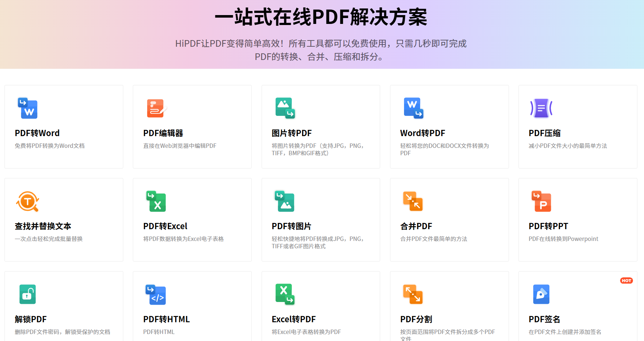644x341 pixels.
Task: Click the subtitle starting HiPDF让PDF变得简单高效
Action: tap(321, 50)
